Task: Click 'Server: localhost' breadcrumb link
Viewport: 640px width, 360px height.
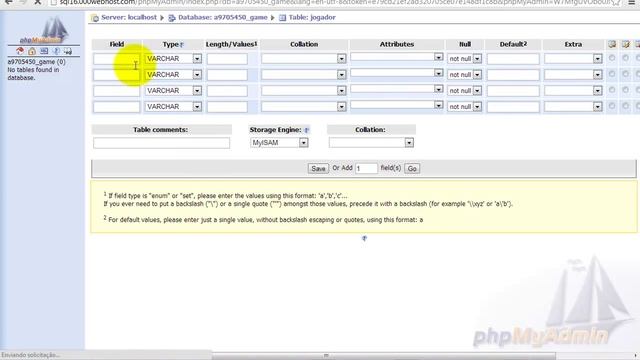Action: point(129,18)
